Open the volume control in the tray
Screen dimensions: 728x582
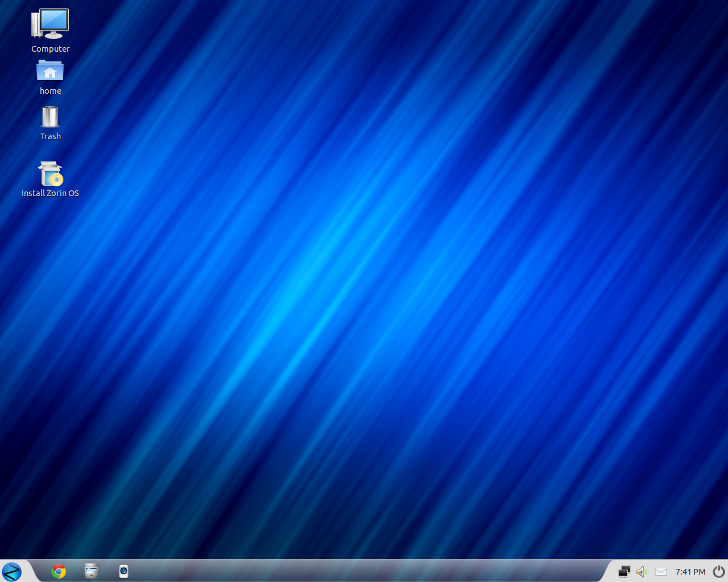click(x=642, y=572)
